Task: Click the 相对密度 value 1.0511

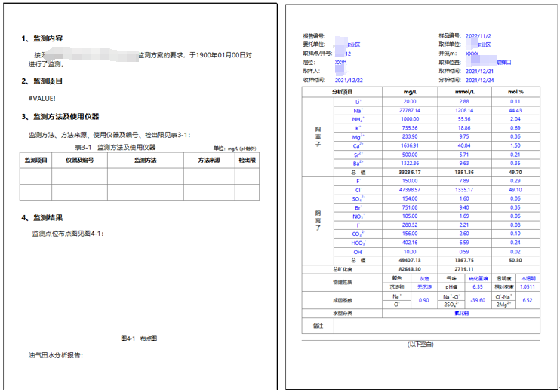Action: click(x=528, y=286)
